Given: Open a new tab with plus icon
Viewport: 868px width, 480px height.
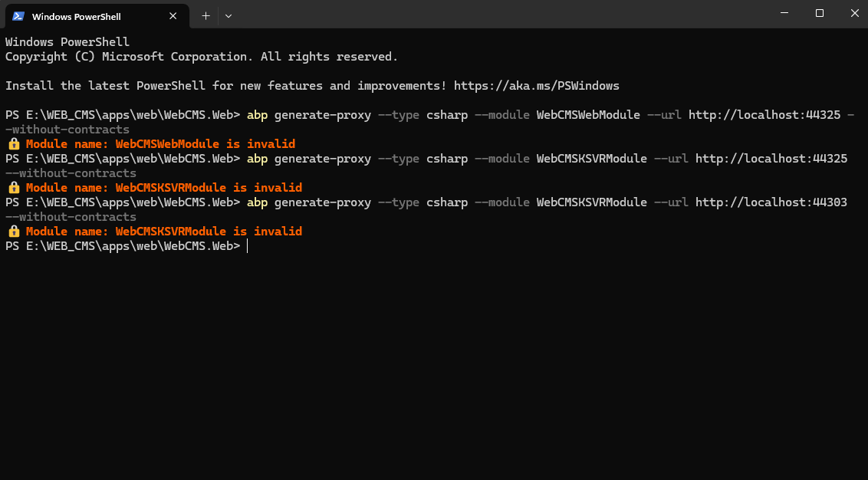Looking at the screenshot, I should 205,15.
